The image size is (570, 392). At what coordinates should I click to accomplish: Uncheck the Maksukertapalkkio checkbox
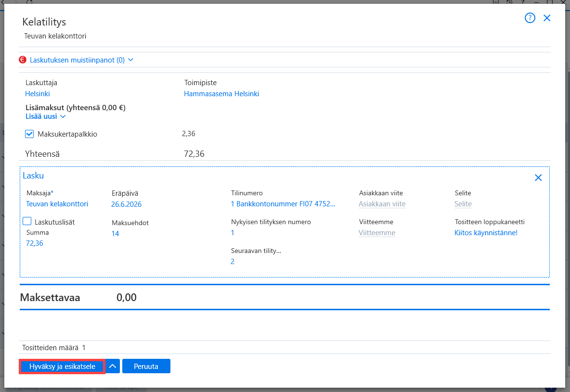coord(29,134)
